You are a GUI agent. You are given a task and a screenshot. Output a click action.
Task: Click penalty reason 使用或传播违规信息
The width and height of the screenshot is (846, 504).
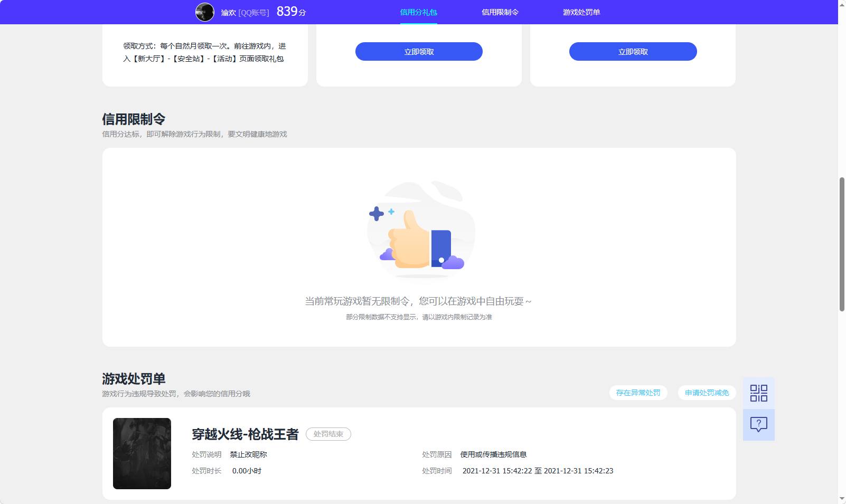click(493, 454)
